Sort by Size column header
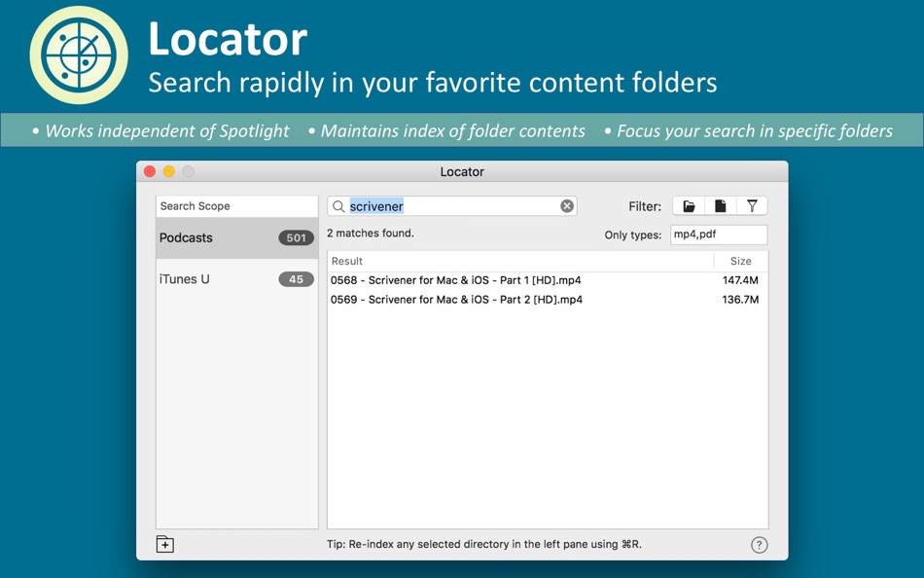The width and height of the screenshot is (924, 578). 741,261
